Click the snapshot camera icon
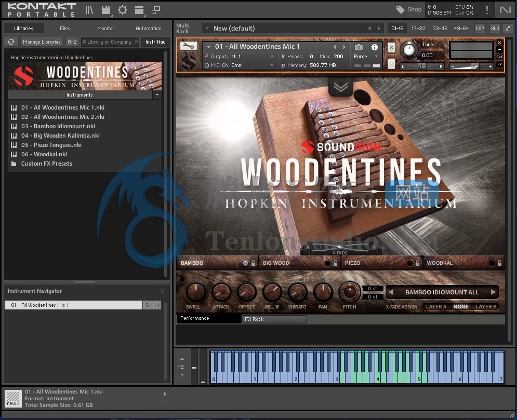 pos(359,47)
